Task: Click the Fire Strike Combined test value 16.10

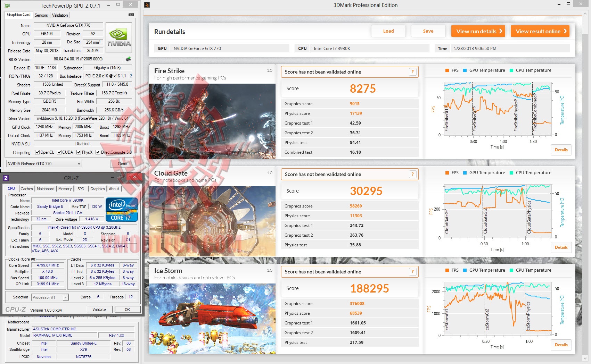Action: (355, 152)
